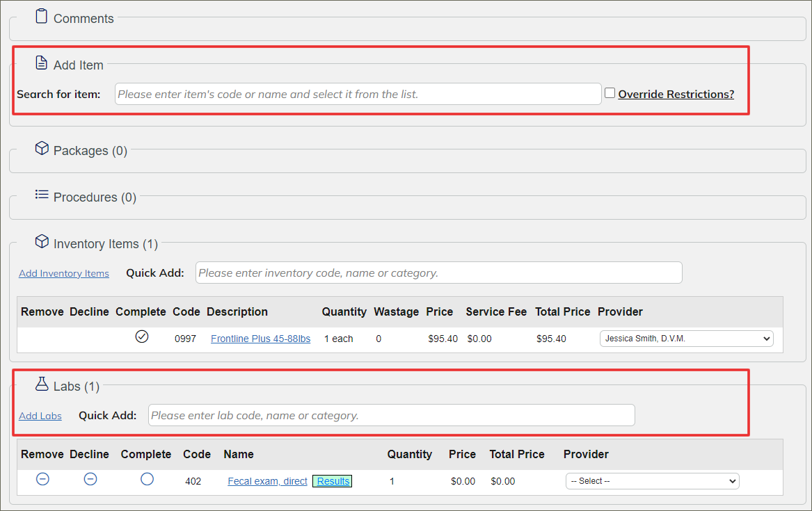Screen dimensions: 812x511
Task: Expand the Packages (0) section
Action: coord(90,150)
